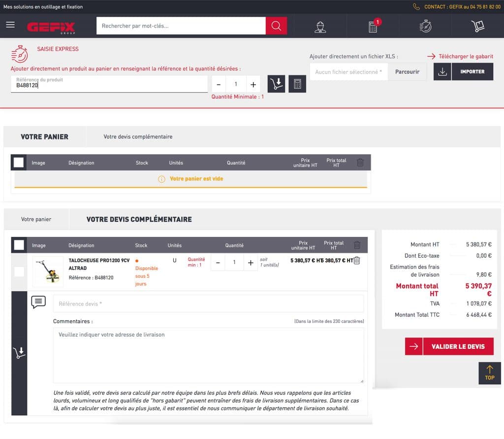Image resolution: width=504 pixels, height=439 pixels.
Task: Click the CONTACT GEFIX phone number link
Action: [462, 7]
